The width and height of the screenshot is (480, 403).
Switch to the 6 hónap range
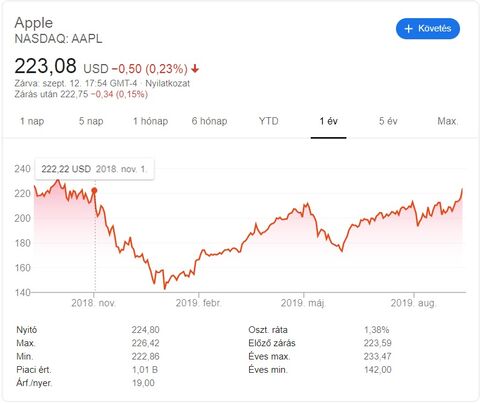pos(209,121)
